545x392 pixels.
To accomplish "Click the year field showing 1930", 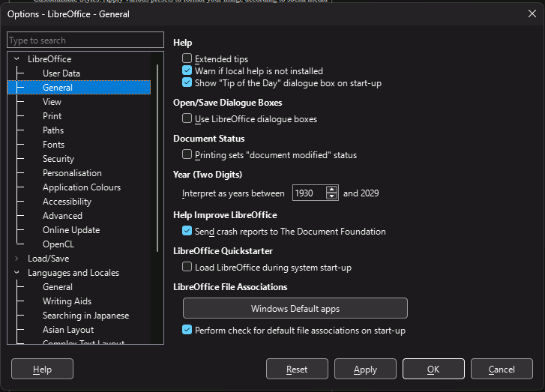I will tap(310, 193).
